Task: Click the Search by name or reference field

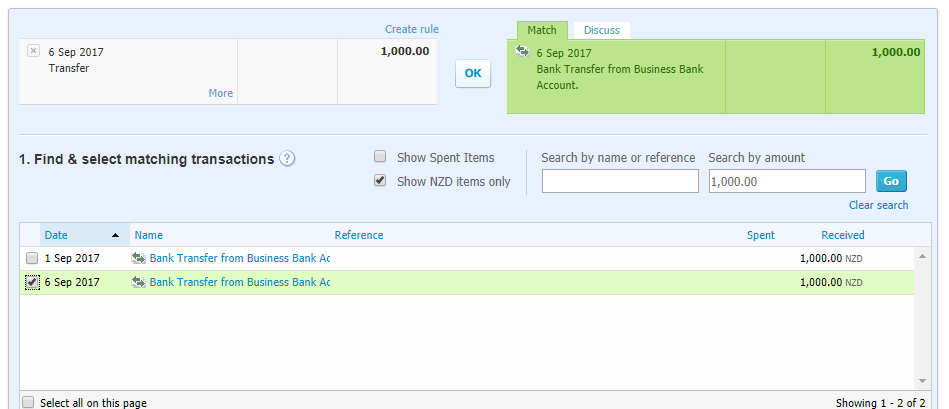Action: pyautogui.click(x=620, y=181)
